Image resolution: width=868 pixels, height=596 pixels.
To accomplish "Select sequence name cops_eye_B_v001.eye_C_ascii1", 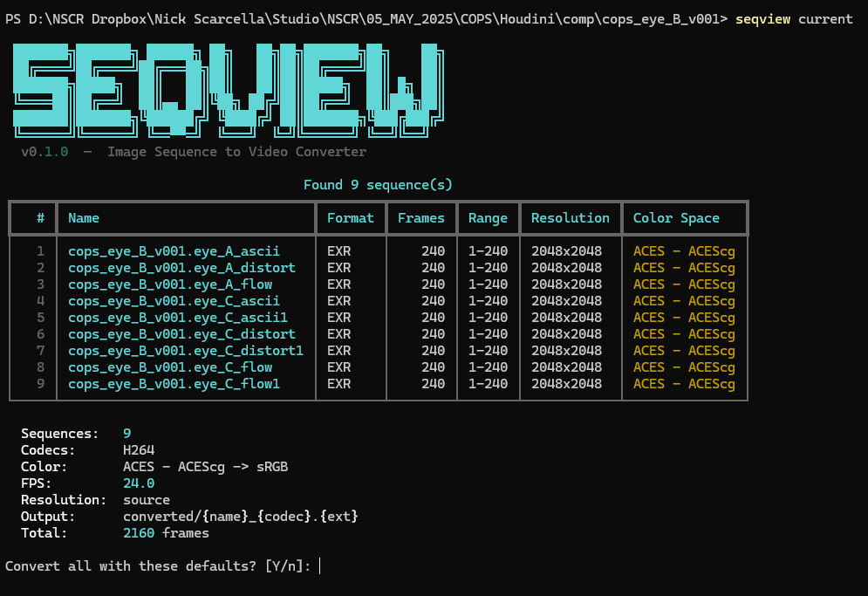I will click(x=178, y=318).
